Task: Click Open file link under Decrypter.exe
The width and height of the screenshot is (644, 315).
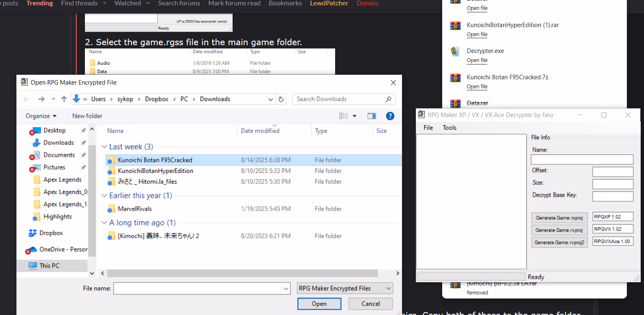Action: point(477,60)
